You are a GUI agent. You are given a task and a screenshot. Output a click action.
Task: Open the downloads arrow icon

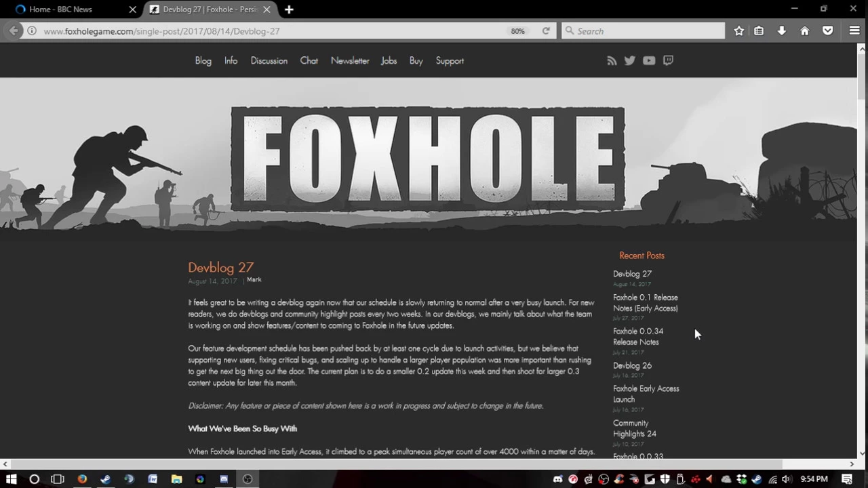[x=782, y=30]
